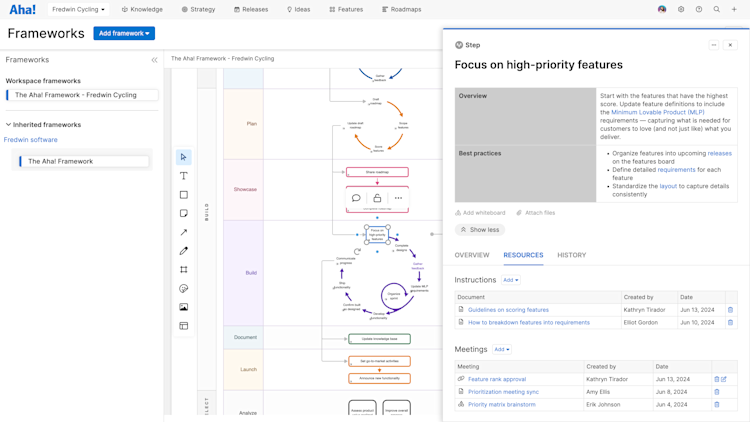The width and height of the screenshot is (750, 422).
Task: Open the Instructions Add dropdown
Action: [x=510, y=280]
